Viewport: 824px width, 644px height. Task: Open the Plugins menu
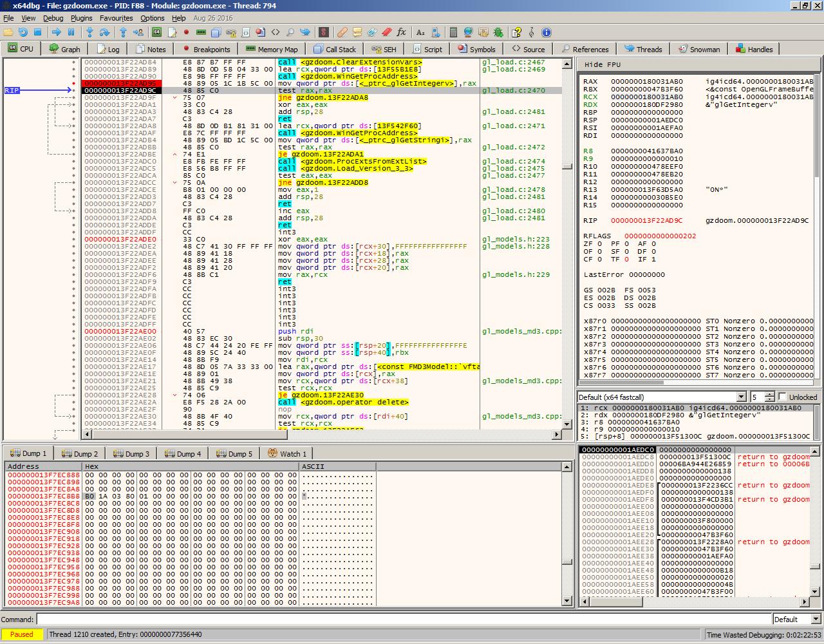pyautogui.click(x=81, y=18)
